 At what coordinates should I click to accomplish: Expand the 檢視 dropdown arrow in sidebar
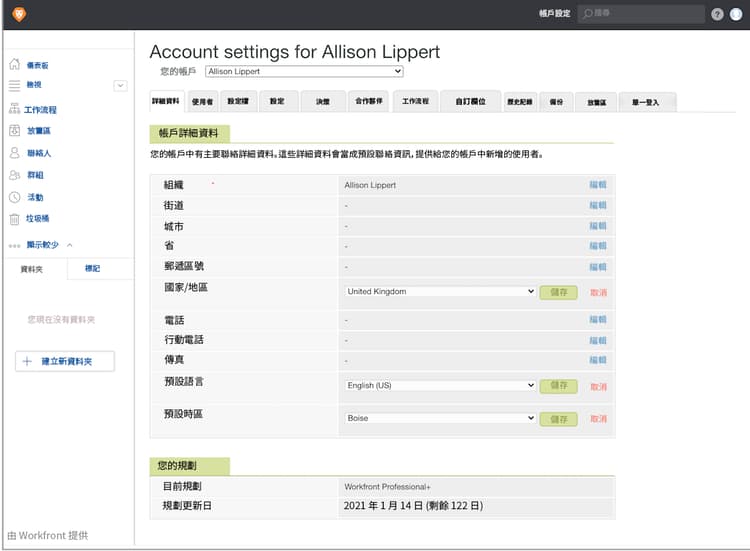click(x=121, y=86)
